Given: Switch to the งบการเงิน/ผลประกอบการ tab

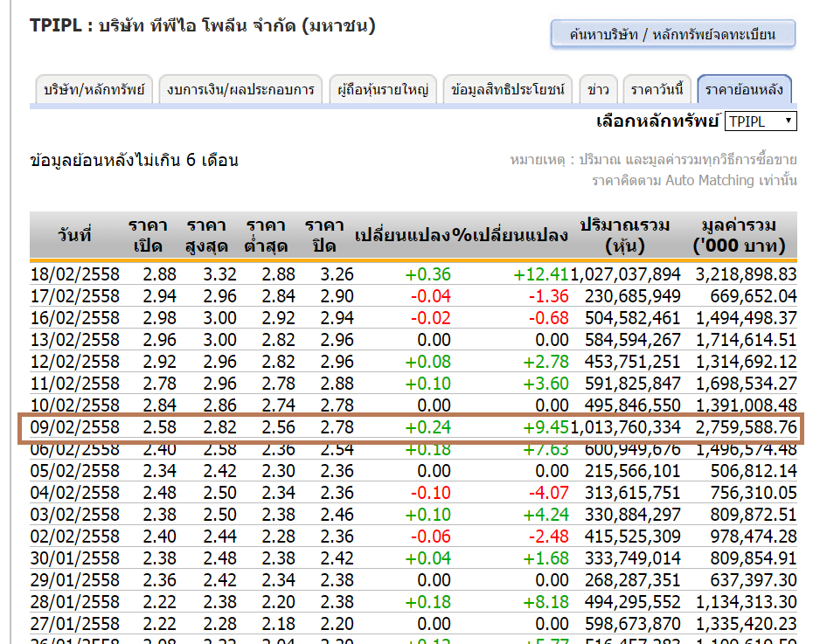Looking at the screenshot, I should pos(240,89).
